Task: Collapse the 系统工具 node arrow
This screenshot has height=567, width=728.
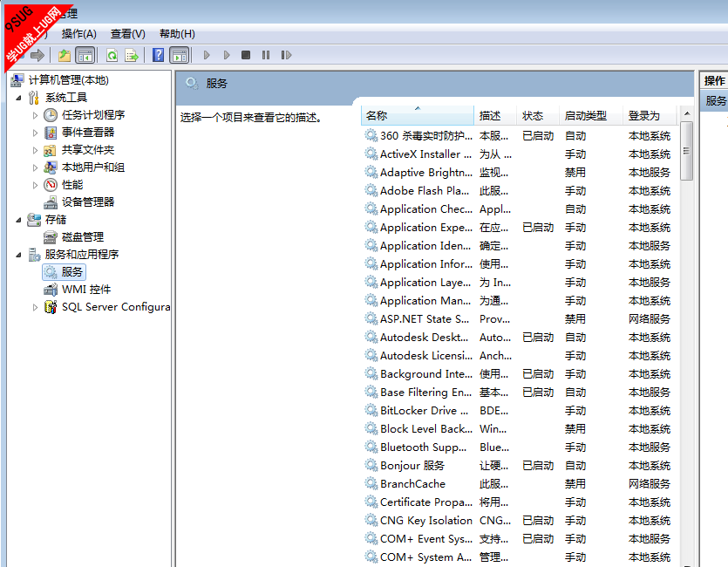Action: pos(18,98)
